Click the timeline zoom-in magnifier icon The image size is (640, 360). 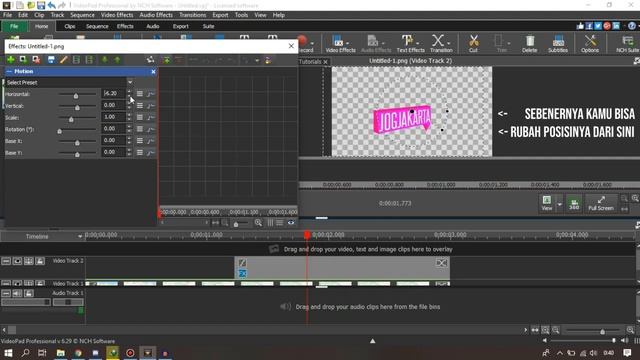[631, 330]
